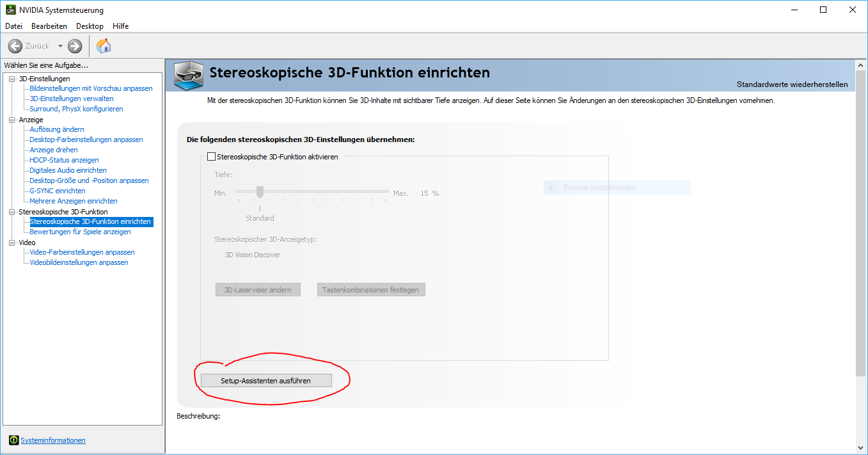Click the scrollbar down arrow

click(x=860, y=448)
